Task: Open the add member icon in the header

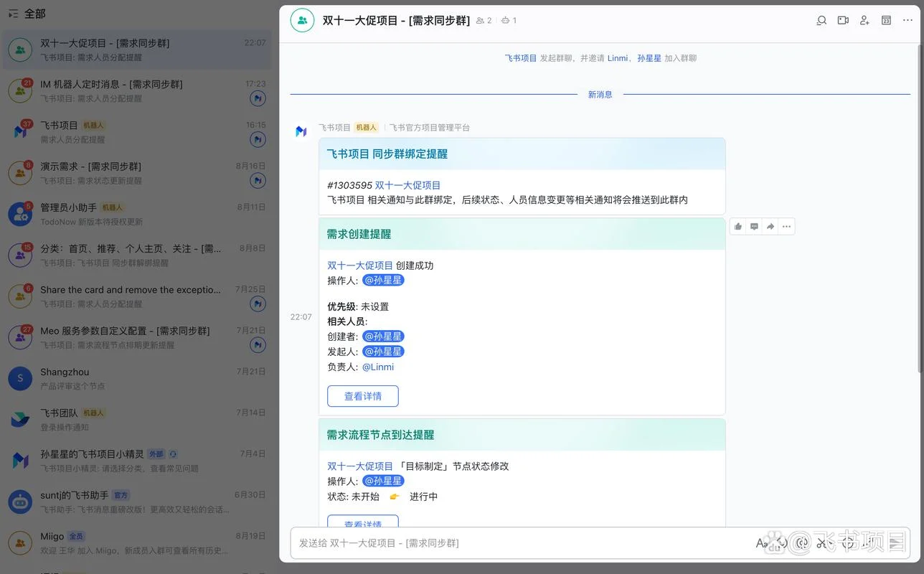Action: pyautogui.click(x=864, y=21)
